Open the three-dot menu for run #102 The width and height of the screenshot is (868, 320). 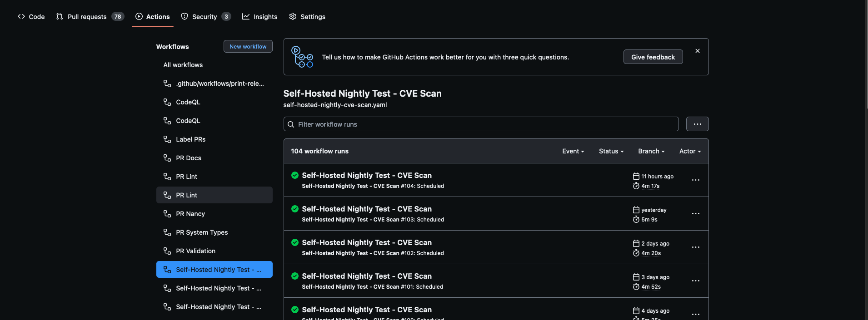coord(695,247)
